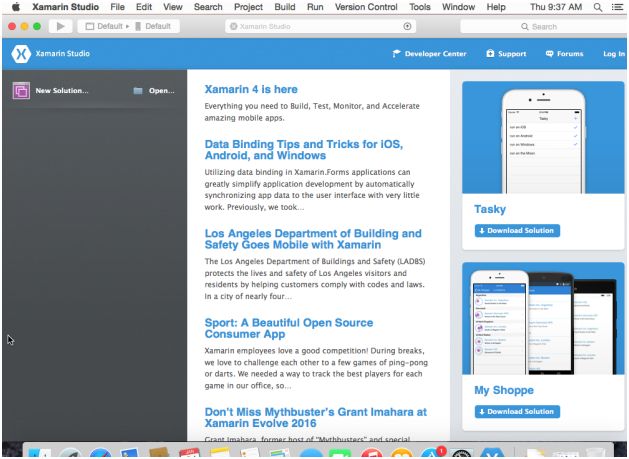Open 'Sport: A Beautiful Open Source' article
The width and height of the screenshot is (629, 459).
[289, 328]
